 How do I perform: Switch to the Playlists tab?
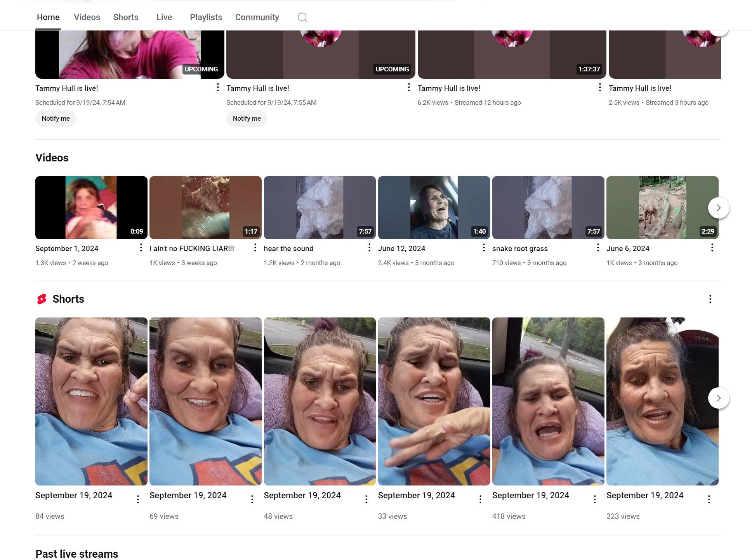click(x=206, y=17)
